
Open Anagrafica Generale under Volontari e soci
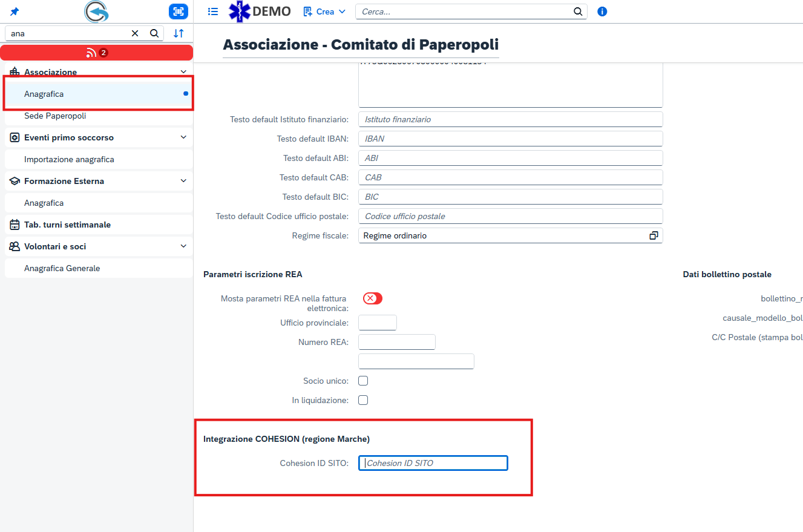tap(62, 268)
